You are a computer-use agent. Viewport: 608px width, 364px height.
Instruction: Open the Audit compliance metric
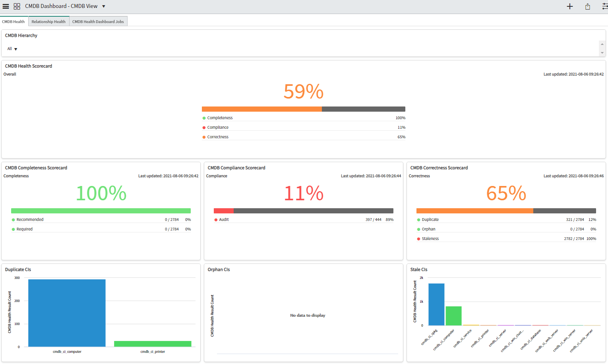point(304,220)
